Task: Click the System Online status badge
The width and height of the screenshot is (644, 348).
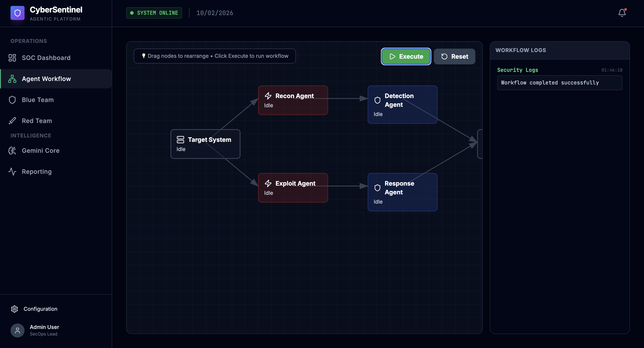Action: click(x=154, y=13)
